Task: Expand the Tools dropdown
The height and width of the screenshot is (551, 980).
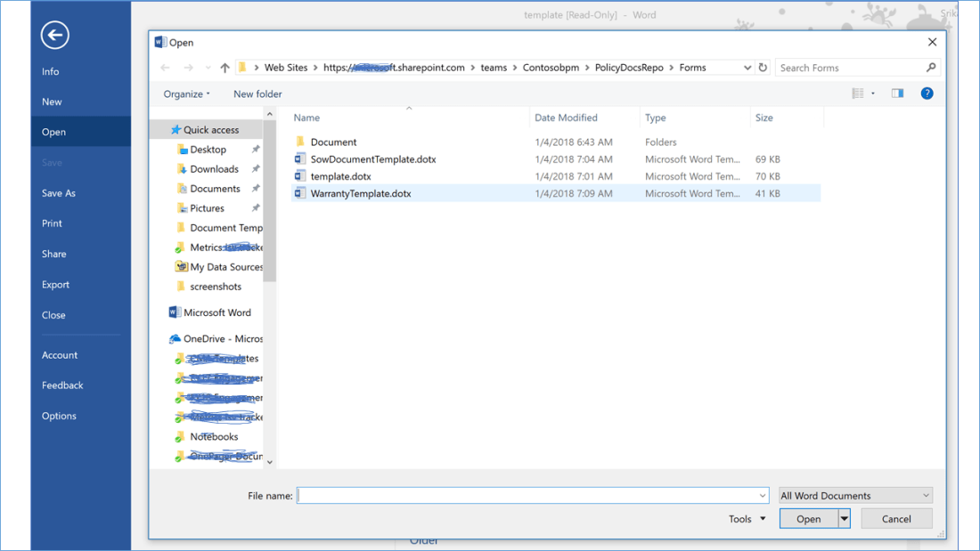Action: coord(747,519)
